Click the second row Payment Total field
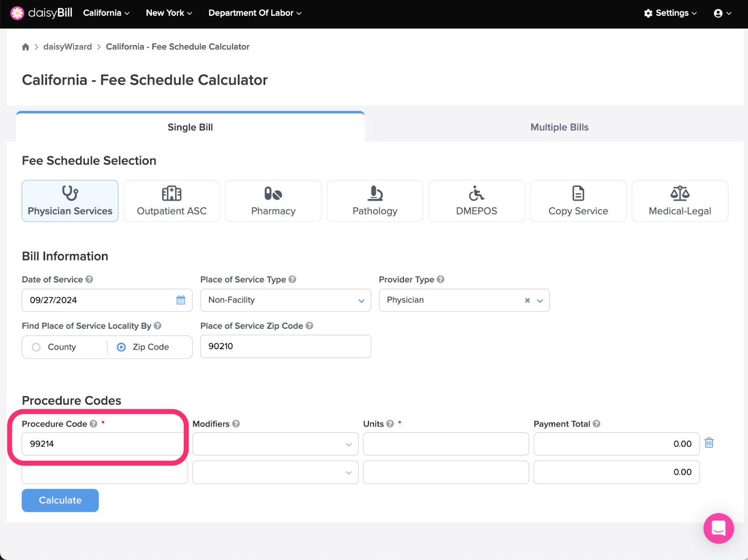This screenshot has width=748, height=560. [x=617, y=472]
